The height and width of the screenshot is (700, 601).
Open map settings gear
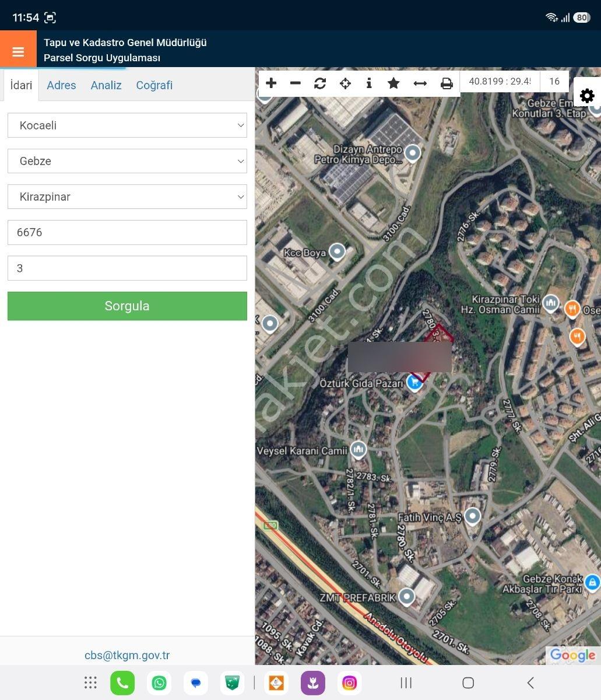[x=587, y=96]
